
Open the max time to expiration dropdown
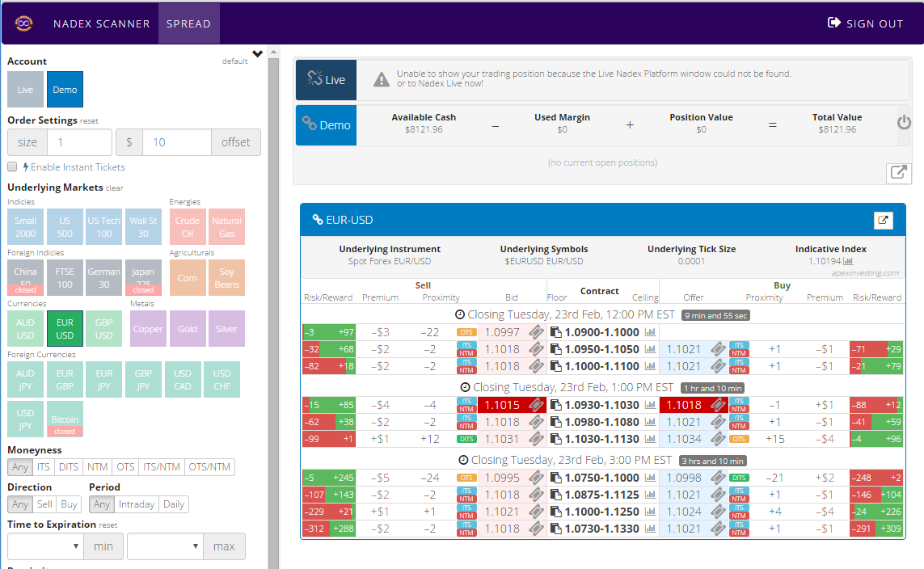[165, 546]
